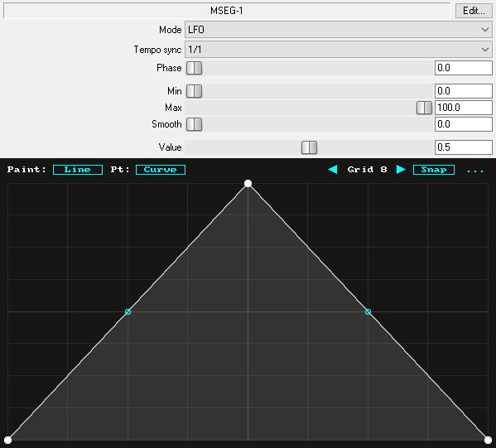This screenshot has height=448, width=496.
Task: Select the bottom-left start envelope point
Action: [8, 440]
